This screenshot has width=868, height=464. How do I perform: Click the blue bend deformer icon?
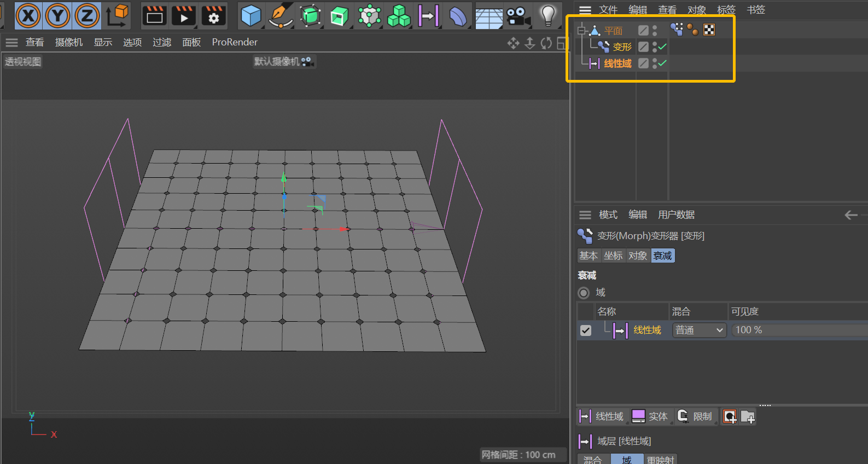pos(458,16)
